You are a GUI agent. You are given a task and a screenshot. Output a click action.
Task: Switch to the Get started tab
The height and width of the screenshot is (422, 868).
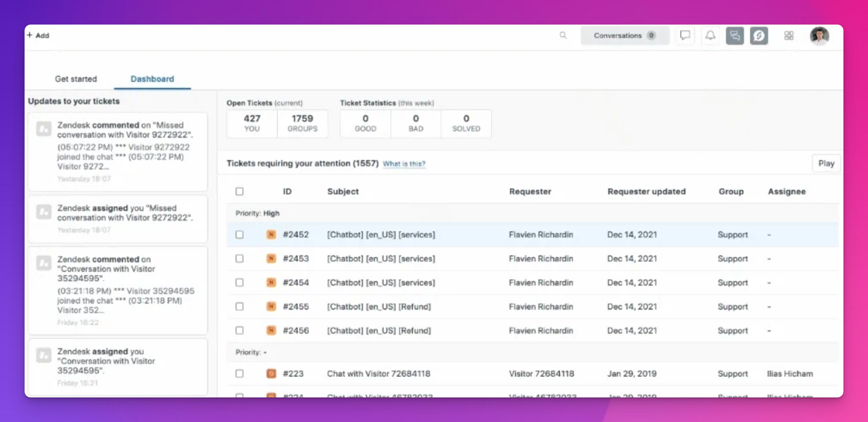[x=76, y=79]
